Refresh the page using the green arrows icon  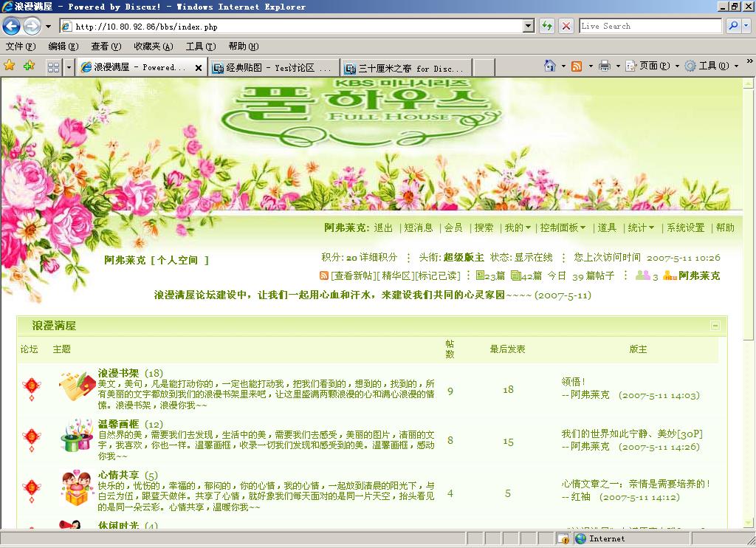pos(547,26)
